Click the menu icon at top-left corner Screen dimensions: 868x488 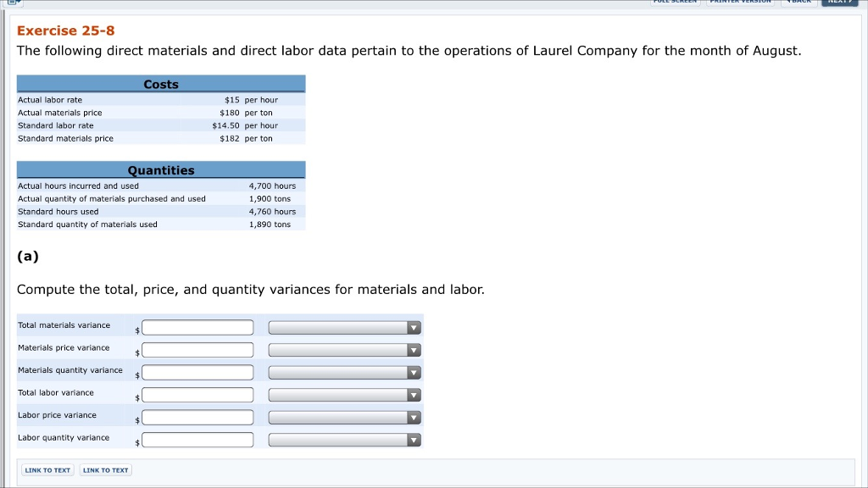[x=14, y=3]
